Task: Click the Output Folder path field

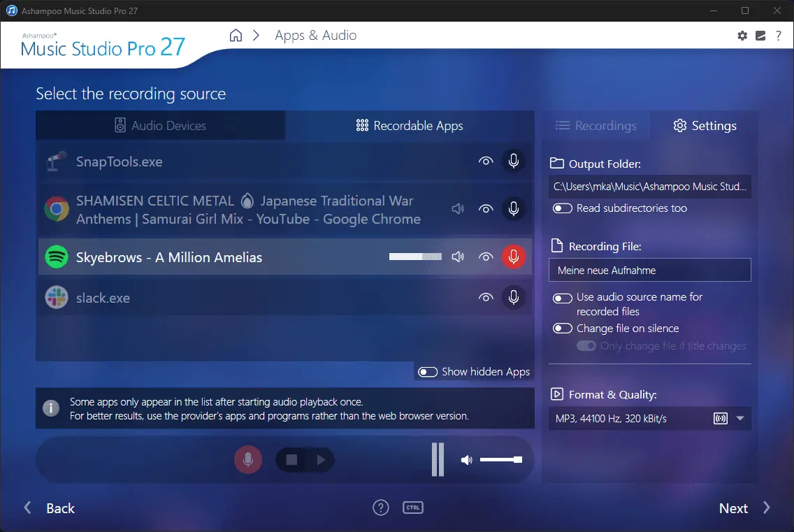Action: pyautogui.click(x=650, y=187)
